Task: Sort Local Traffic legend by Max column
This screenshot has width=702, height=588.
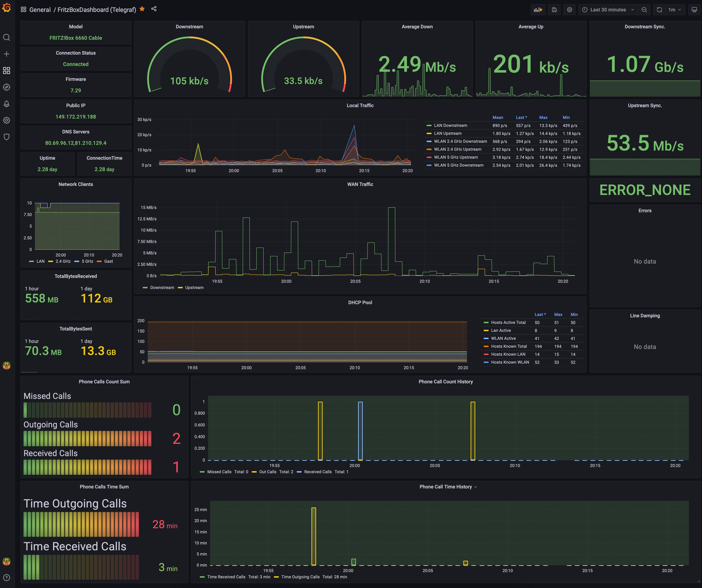Action: click(x=543, y=118)
